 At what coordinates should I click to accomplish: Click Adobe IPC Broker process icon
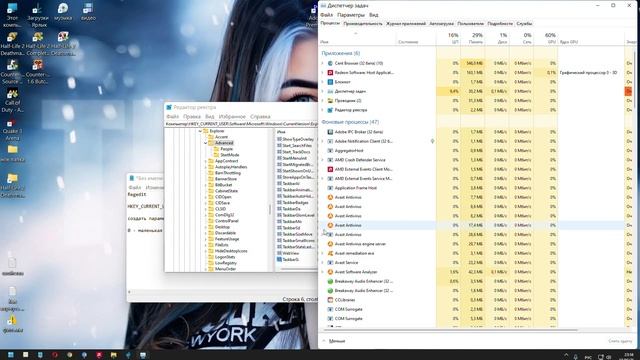(x=330, y=132)
